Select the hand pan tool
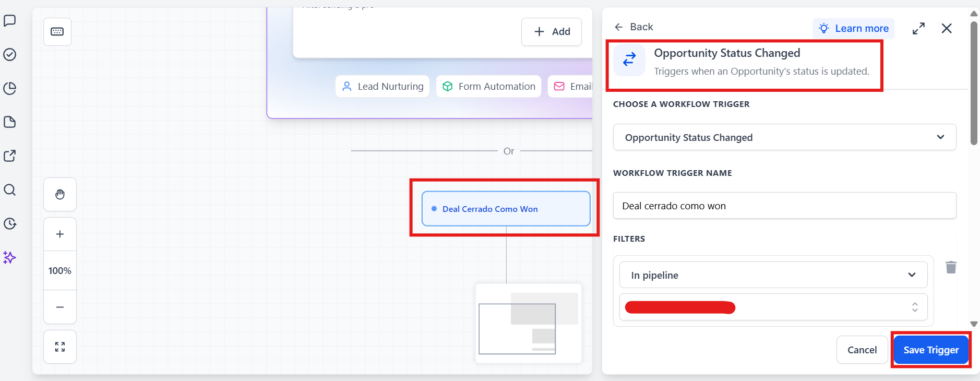Image resolution: width=980 pixels, height=381 pixels. pos(60,194)
